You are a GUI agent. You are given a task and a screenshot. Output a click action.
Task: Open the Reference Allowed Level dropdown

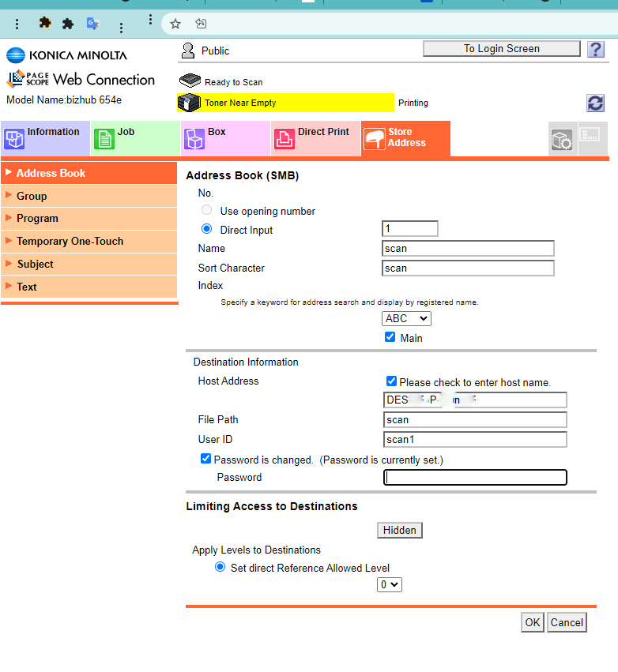point(390,584)
